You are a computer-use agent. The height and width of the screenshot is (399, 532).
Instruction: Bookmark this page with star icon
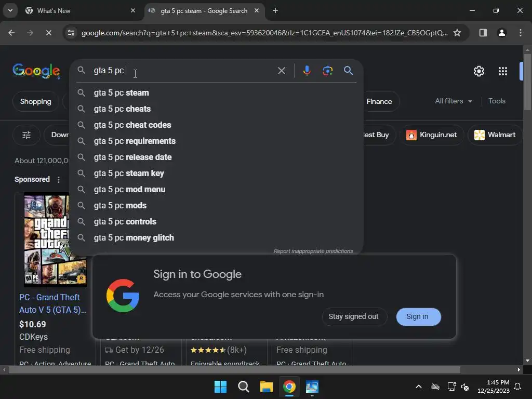[457, 33]
